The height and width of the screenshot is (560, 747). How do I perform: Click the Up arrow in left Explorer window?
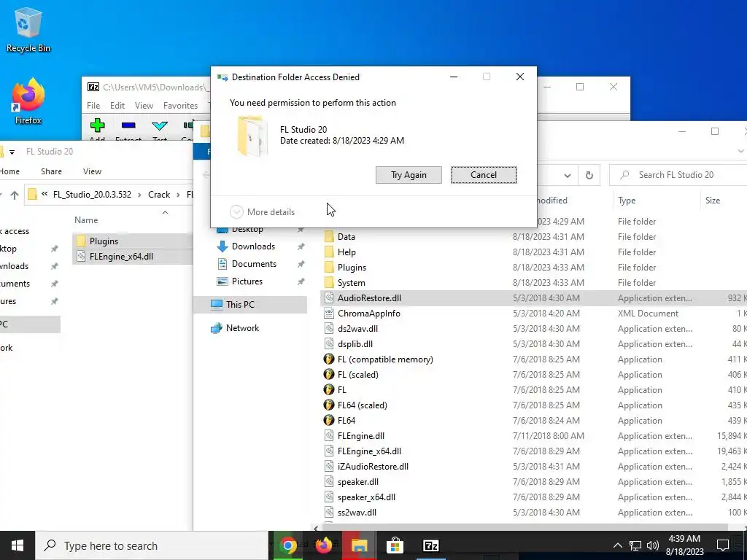pyautogui.click(x=15, y=195)
